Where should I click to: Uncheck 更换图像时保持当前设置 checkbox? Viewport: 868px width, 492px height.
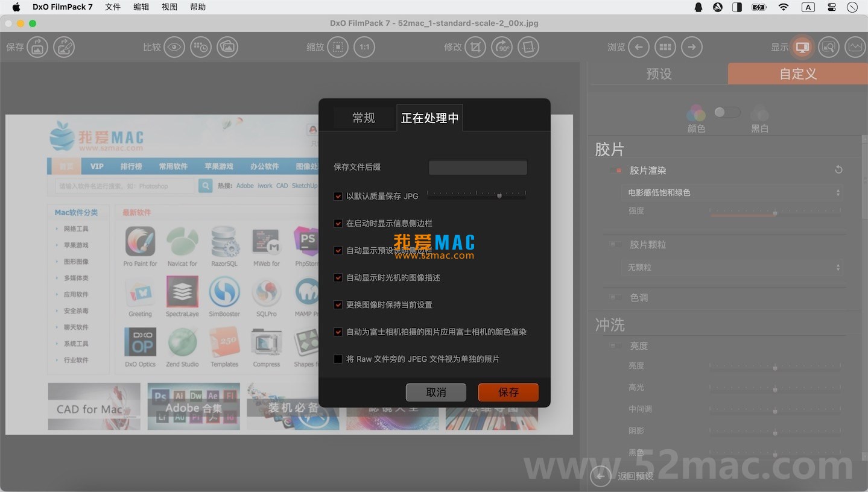338,304
